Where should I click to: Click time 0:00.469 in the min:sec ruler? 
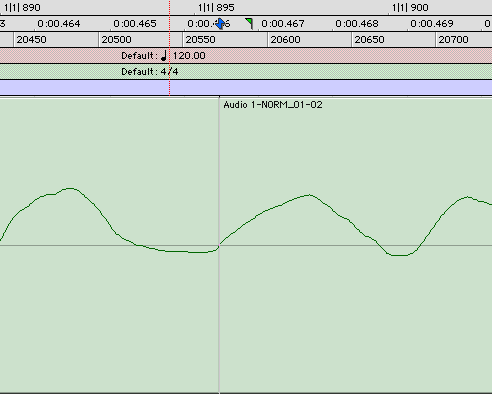click(x=432, y=24)
